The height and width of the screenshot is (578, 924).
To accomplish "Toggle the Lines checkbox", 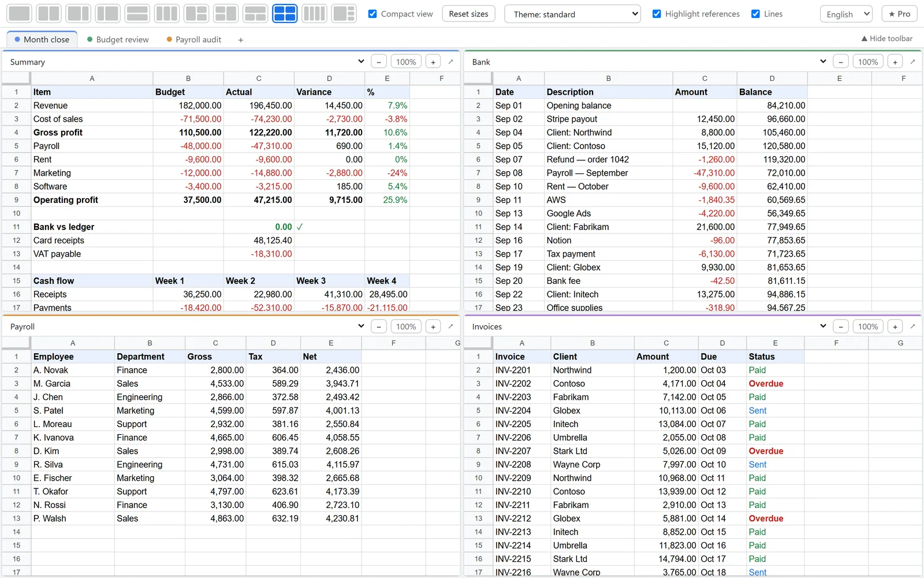I will click(x=755, y=14).
